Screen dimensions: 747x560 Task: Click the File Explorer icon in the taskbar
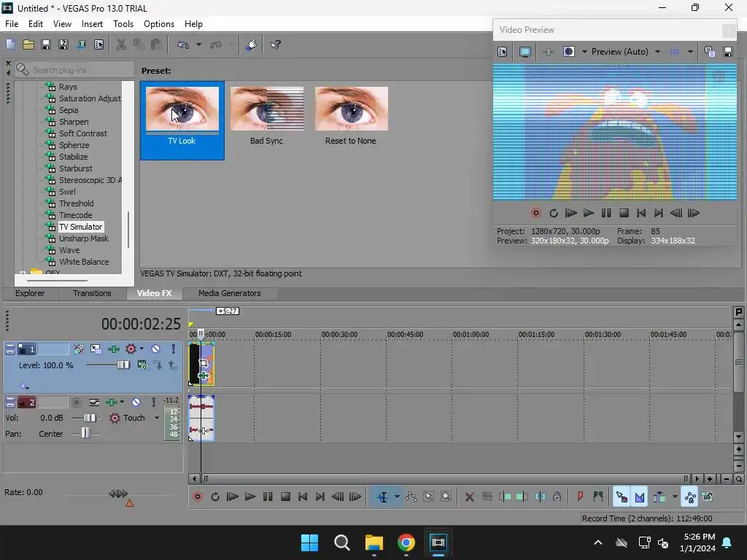pos(374,542)
